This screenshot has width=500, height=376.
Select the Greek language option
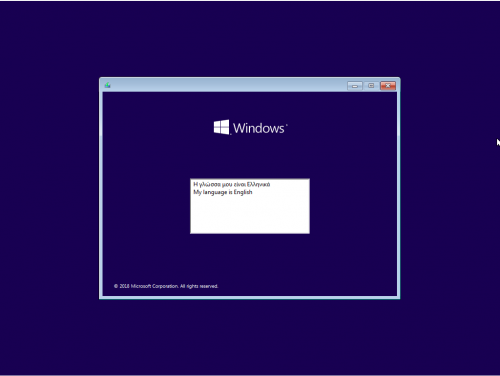[x=232, y=184]
